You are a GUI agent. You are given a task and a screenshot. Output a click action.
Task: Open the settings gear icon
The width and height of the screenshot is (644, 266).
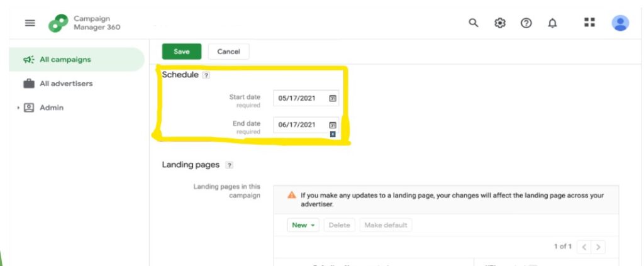[499, 23]
